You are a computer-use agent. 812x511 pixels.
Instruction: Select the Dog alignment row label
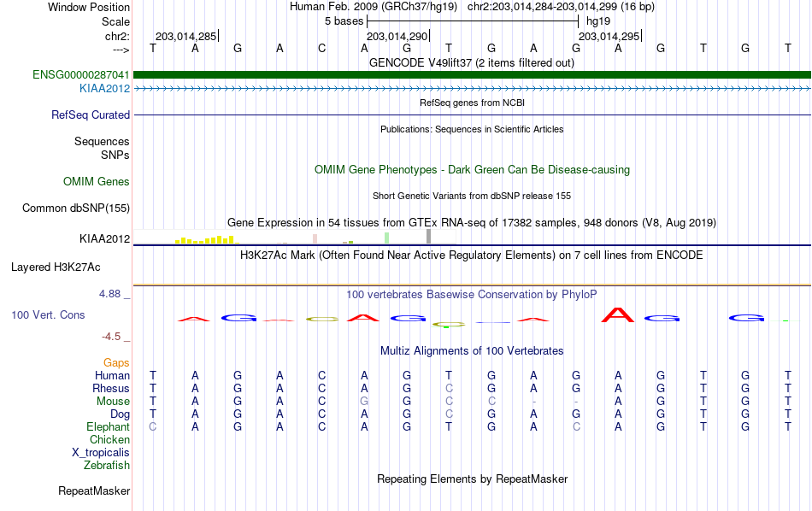point(121,414)
